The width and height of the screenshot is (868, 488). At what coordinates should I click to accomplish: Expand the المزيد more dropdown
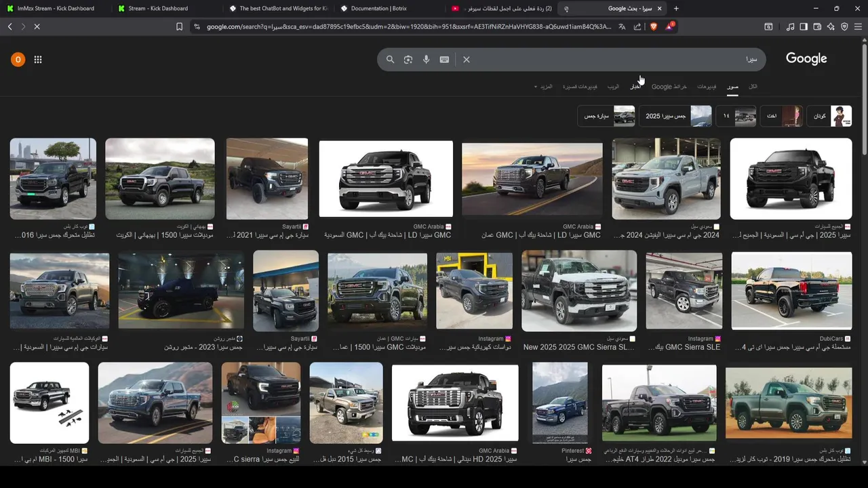point(544,87)
